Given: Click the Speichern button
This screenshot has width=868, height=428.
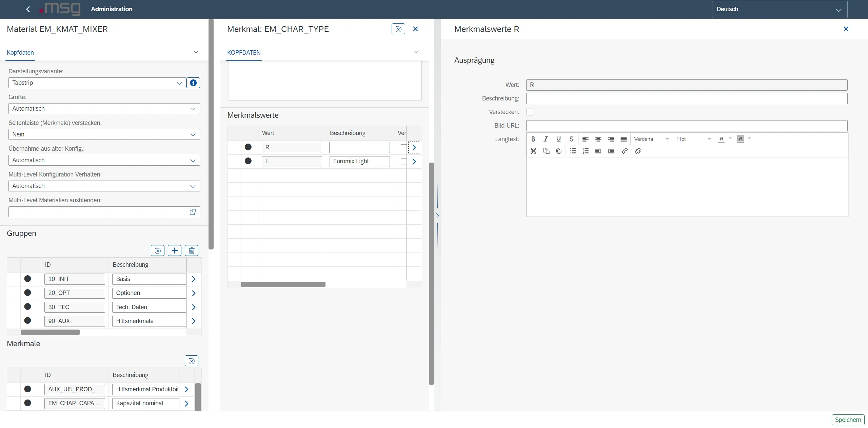Looking at the screenshot, I should (x=848, y=420).
